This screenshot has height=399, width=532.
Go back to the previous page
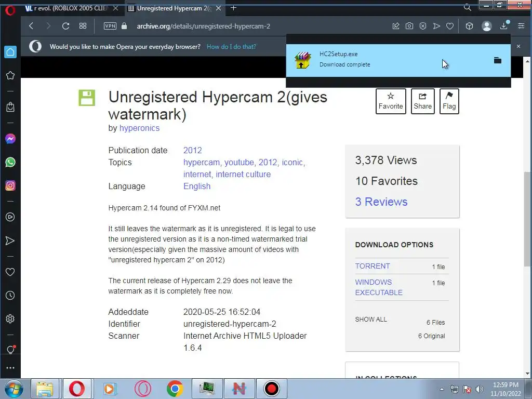pos(31,26)
